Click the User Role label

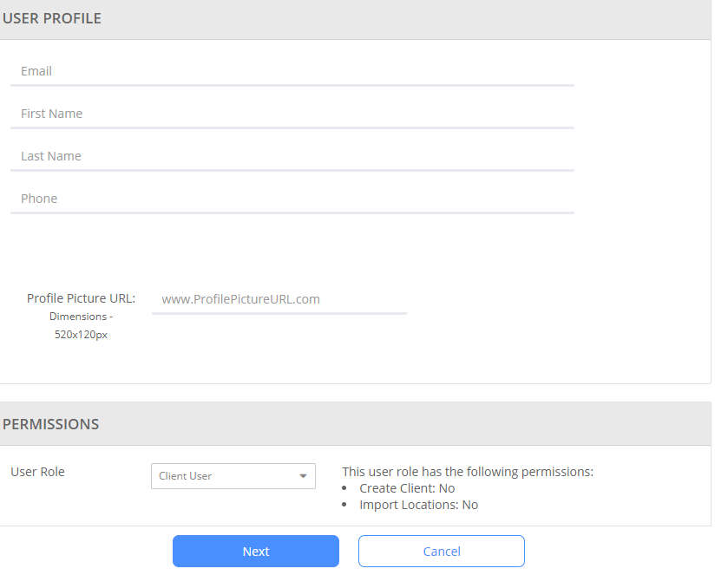point(37,472)
